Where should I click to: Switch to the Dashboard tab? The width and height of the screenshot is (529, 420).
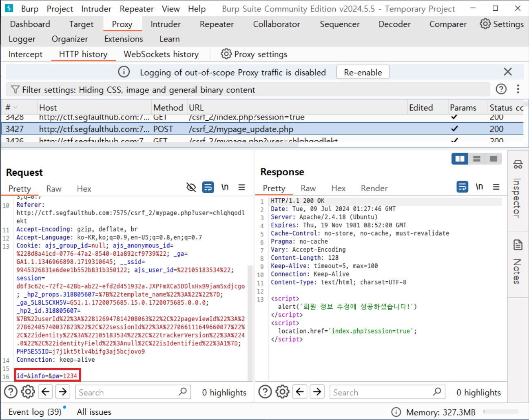[x=30, y=24]
